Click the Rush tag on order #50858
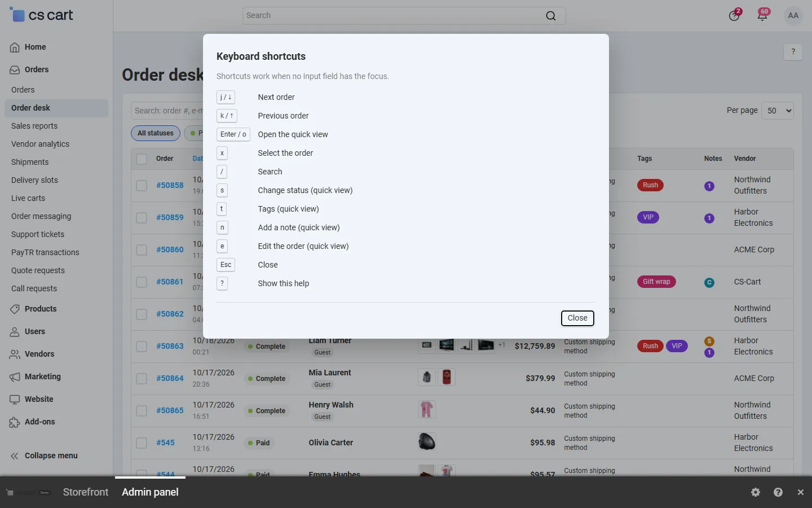This screenshot has height=508, width=812. tap(650, 185)
